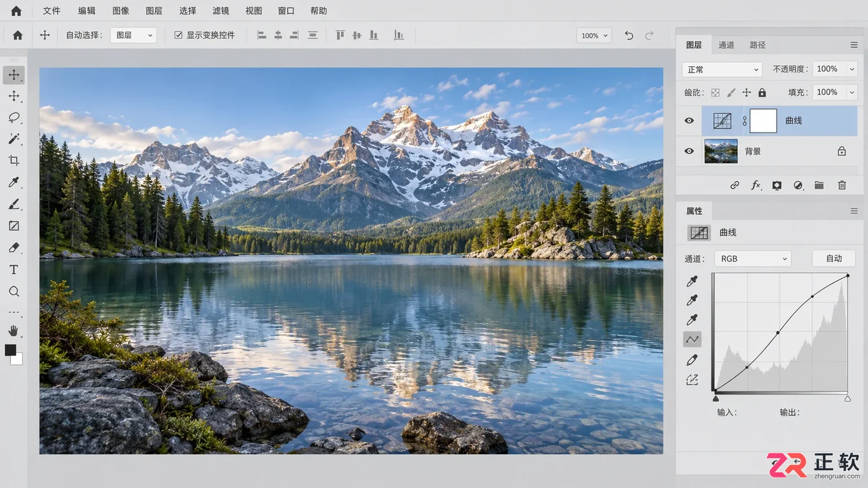Open the fx layer style icon
This screenshot has width=868, height=488.
tap(755, 186)
